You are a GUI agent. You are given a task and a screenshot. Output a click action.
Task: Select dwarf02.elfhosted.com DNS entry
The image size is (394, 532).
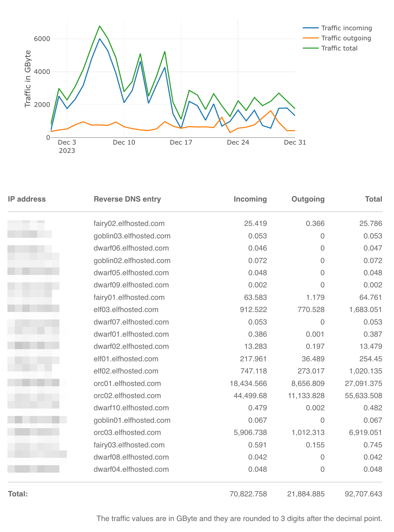pyautogui.click(x=131, y=346)
